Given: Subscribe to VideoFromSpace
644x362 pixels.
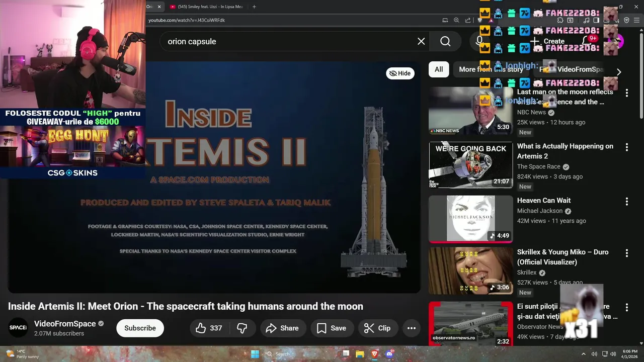Looking at the screenshot, I should click(140, 328).
